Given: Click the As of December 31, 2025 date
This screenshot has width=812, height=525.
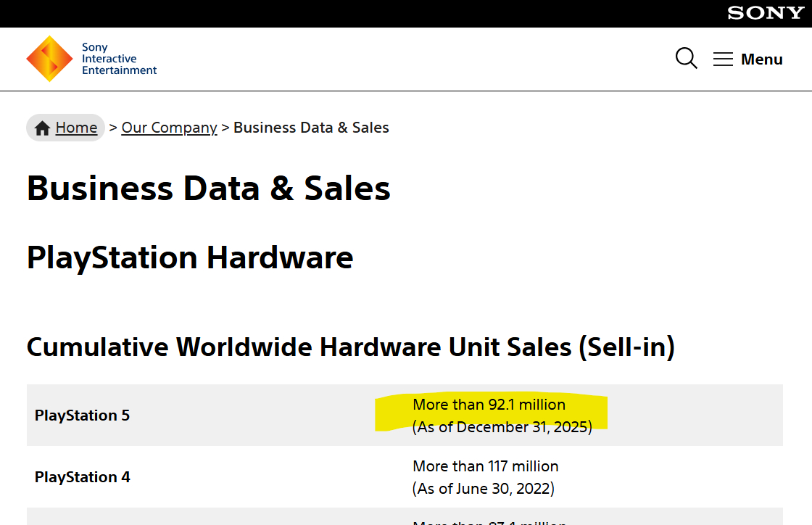Looking at the screenshot, I should pos(502,427).
